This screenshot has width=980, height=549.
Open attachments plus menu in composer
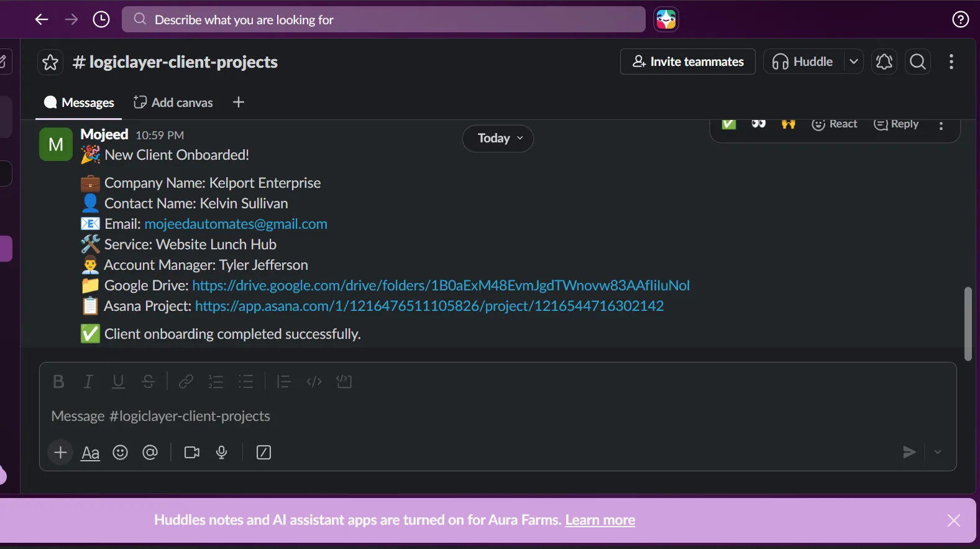pos(60,453)
